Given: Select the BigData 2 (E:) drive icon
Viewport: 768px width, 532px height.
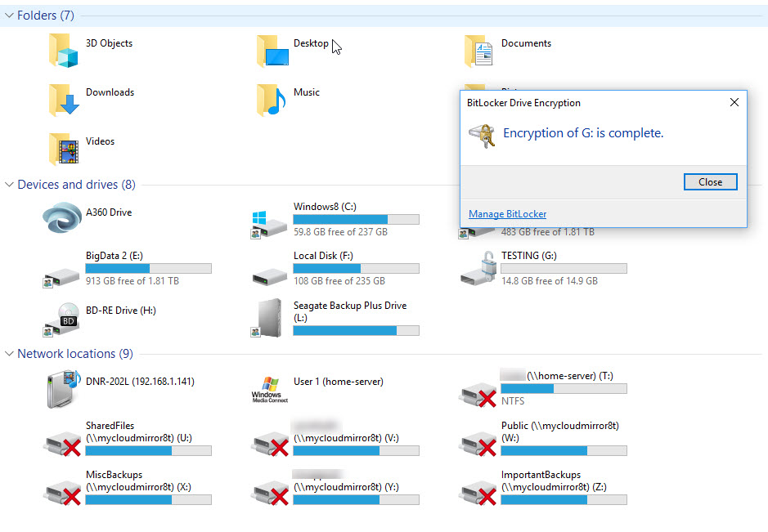Looking at the screenshot, I should pyautogui.click(x=61, y=278).
